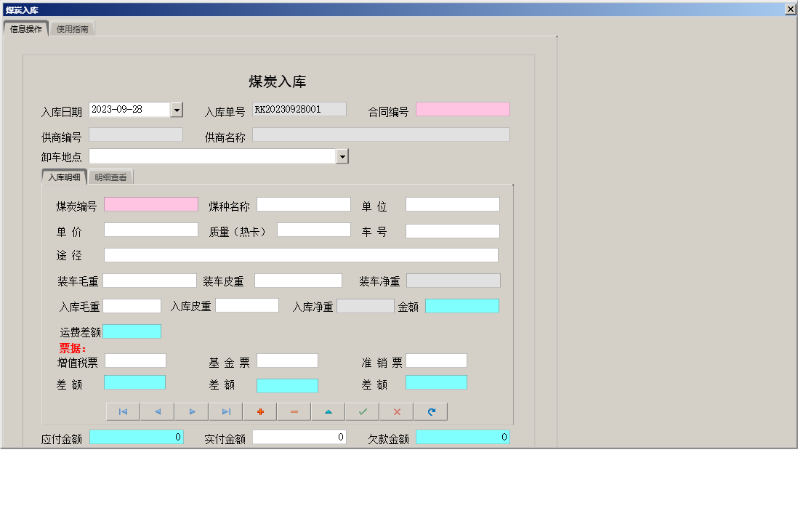Click inside the 途径 route field
Screen dimensions: 798x532
click(301, 254)
